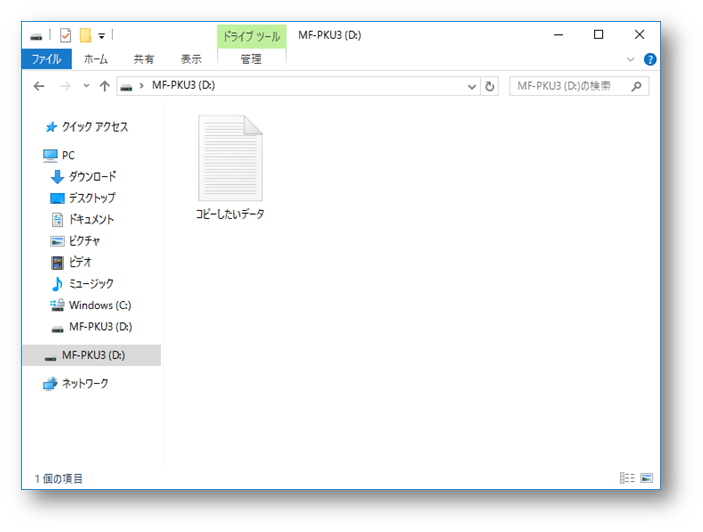Click the New Folder quick access icon
The image size is (703, 532).
pyautogui.click(x=86, y=35)
